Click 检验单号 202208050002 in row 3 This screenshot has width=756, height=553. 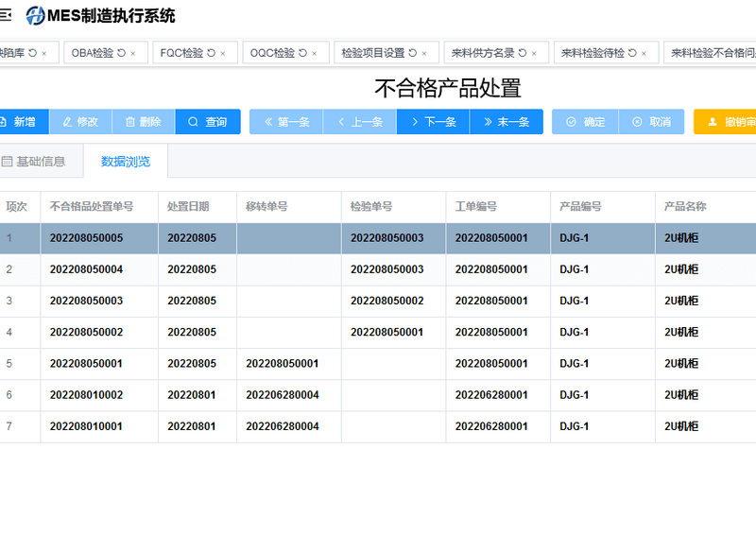click(387, 301)
